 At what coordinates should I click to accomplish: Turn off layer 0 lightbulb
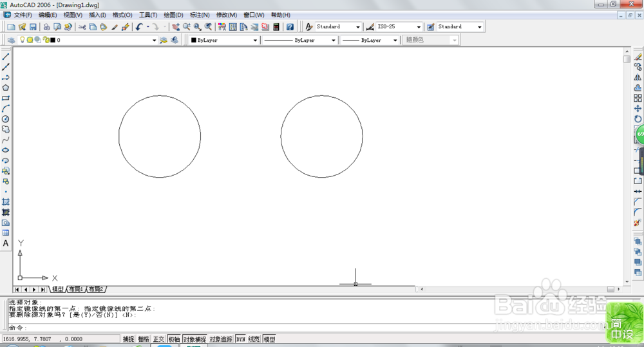coord(23,40)
